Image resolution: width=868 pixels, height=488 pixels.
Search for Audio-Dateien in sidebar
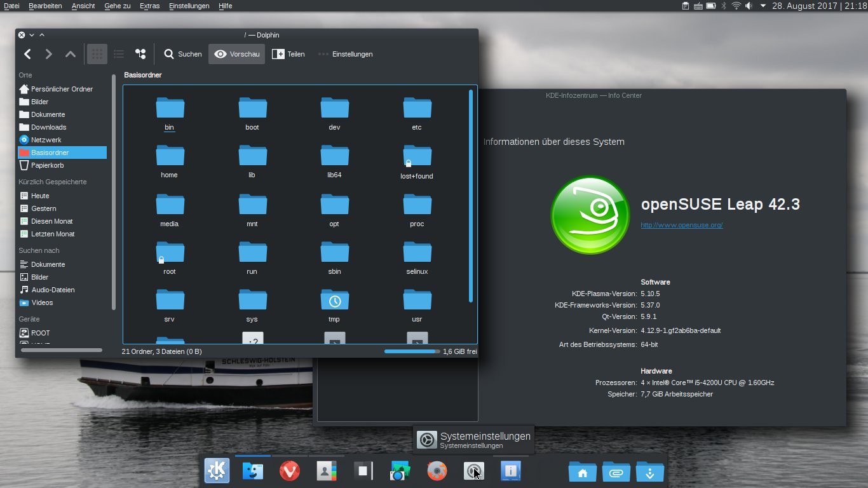point(62,290)
